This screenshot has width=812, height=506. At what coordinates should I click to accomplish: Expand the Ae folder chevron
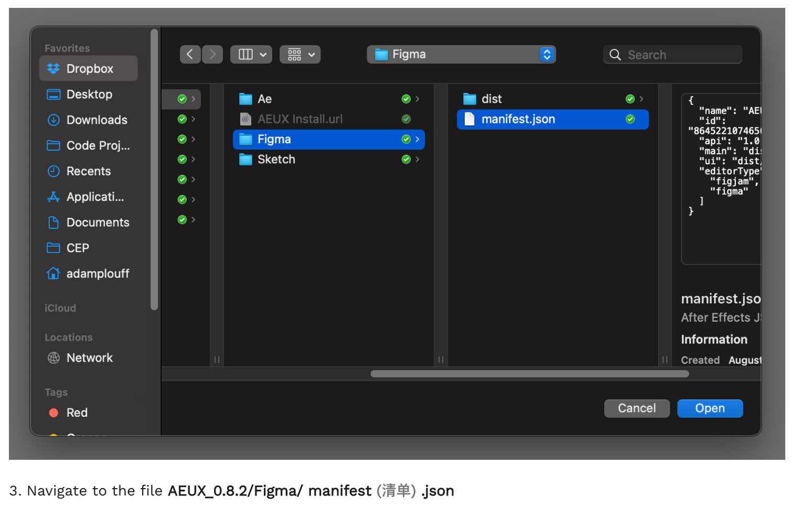coord(418,99)
